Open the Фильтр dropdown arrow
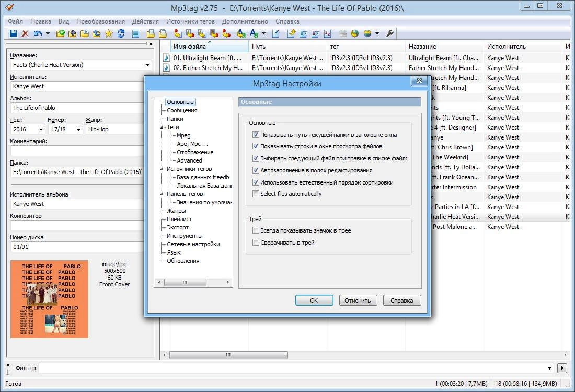The width and height of the screenshot is (575, 392). pos(550,368)
